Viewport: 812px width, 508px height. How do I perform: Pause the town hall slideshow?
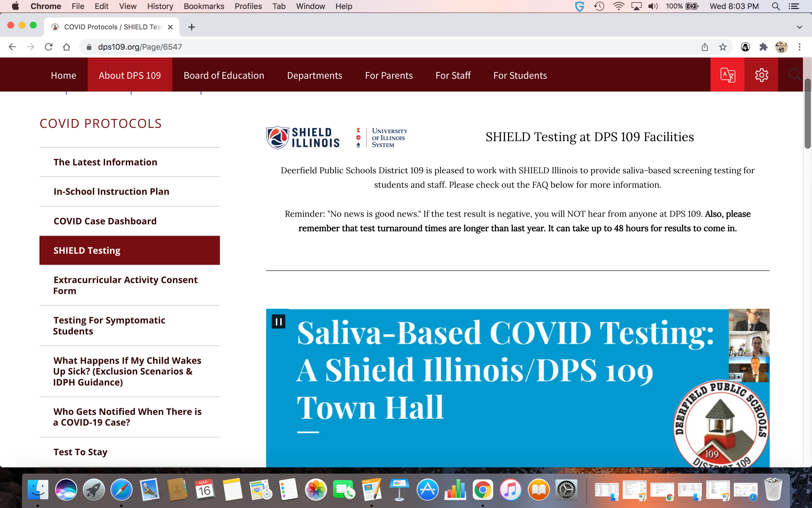click(279, 321)
